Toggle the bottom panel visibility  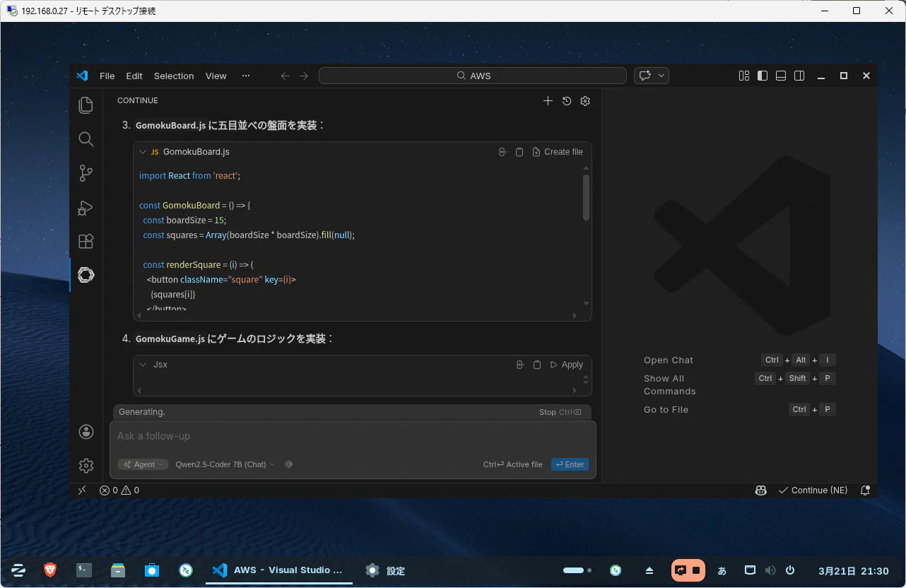781,76
